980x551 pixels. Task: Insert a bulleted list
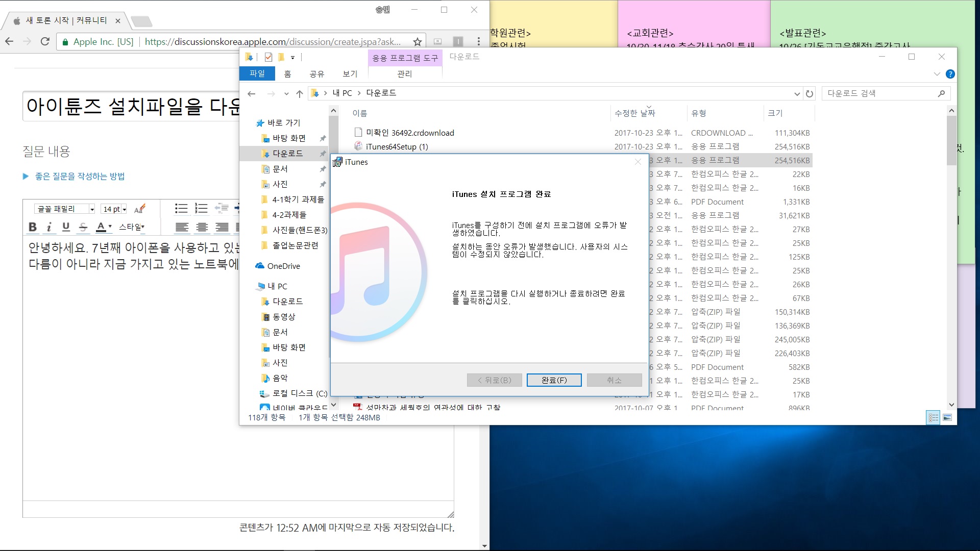pos(181,208)
